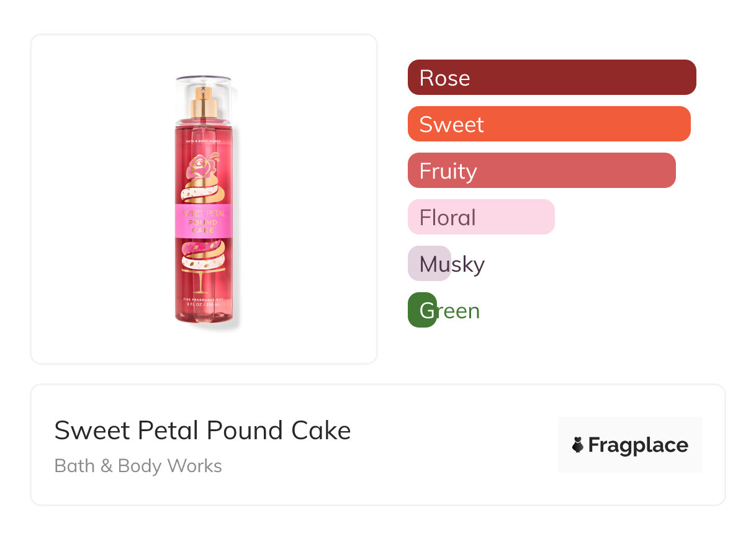Click the cake stand illustration on the bottle

203,273
